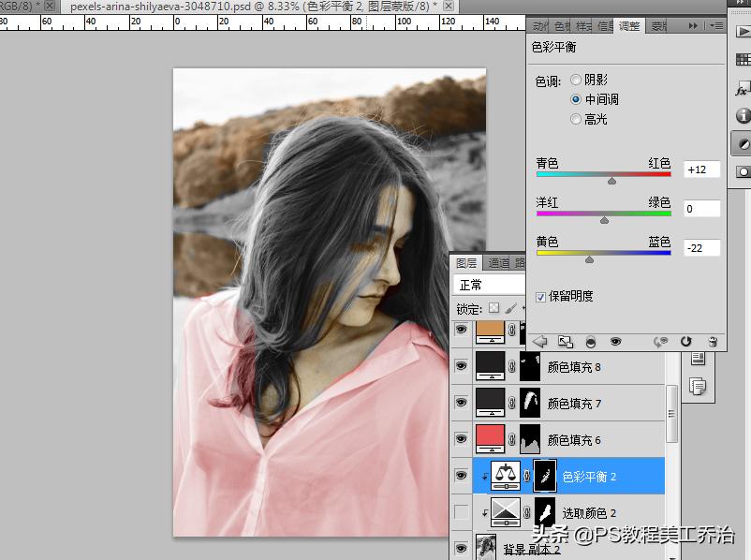
Task: Hide the 颜色填充 8 layer
Action: click(461, 366)
